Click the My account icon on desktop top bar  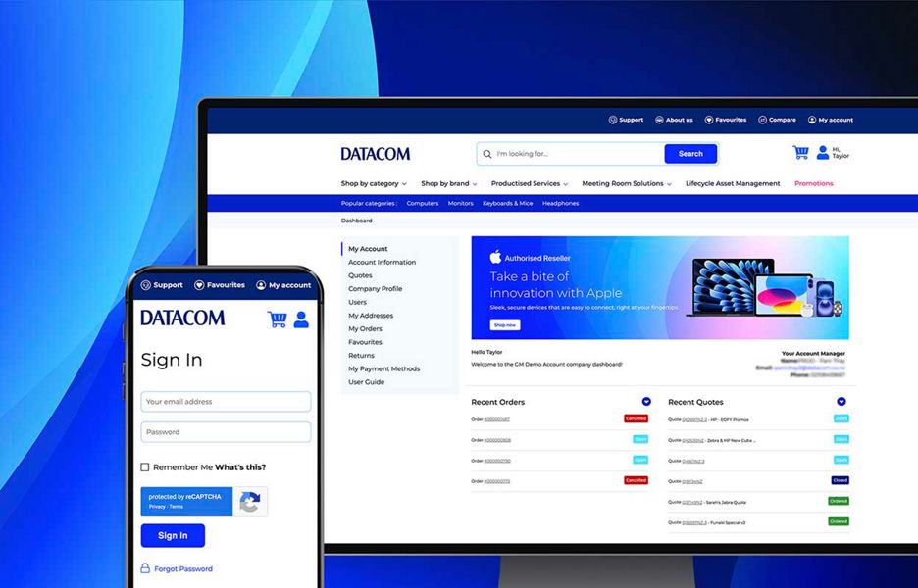point(811,120)
